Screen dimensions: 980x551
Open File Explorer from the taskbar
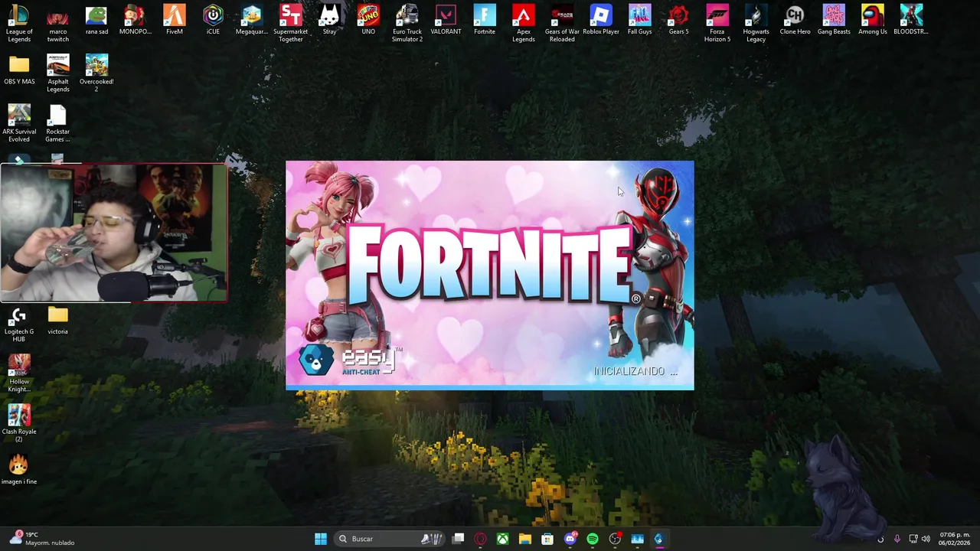(x=525, y=539)
